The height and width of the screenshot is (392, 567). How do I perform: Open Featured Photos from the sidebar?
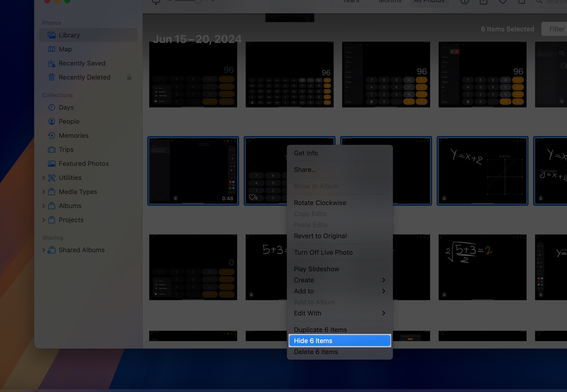click(83, 163)
